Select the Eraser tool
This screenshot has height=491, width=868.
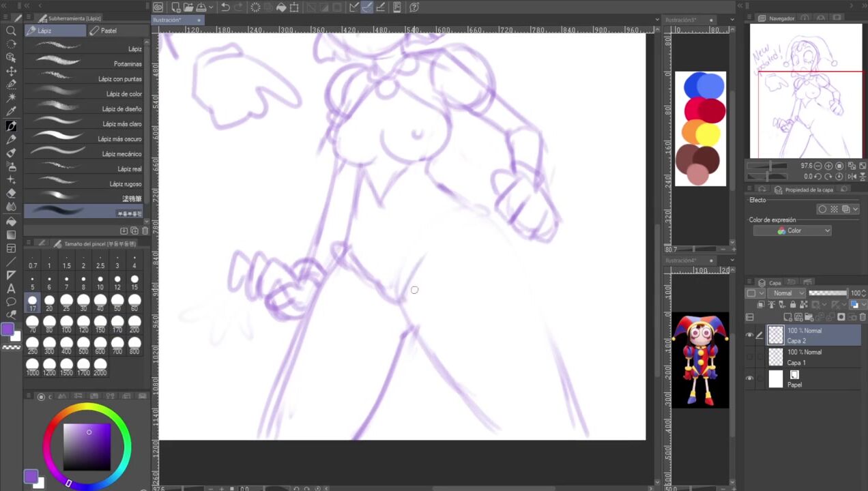pos(11,194)
